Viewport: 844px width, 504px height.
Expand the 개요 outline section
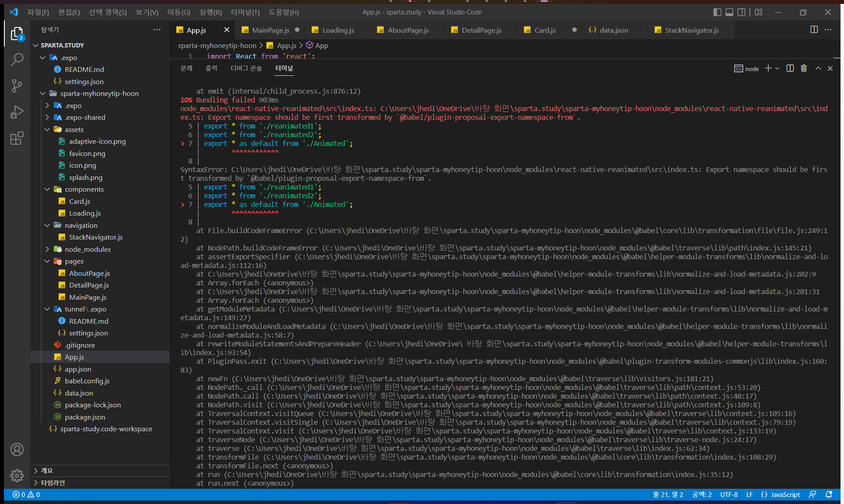click(x=100, y=470)
